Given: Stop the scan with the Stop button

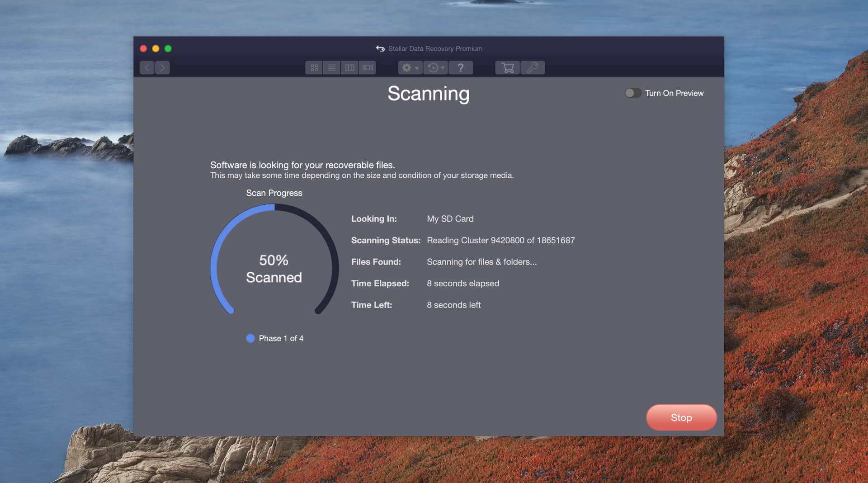Looking at the screenshot, I should point(681,417).
